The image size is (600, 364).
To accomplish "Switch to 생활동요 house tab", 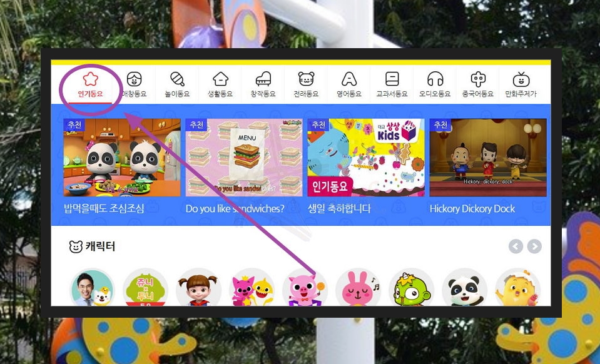I will tap(220, 85).
